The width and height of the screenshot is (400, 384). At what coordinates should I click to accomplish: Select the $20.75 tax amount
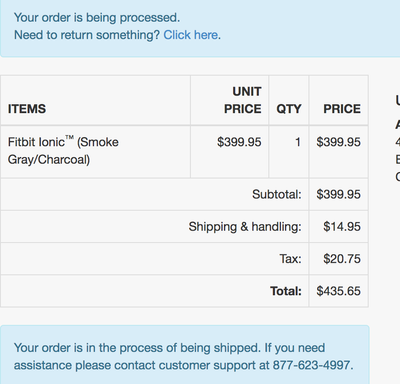pos(342,259)
